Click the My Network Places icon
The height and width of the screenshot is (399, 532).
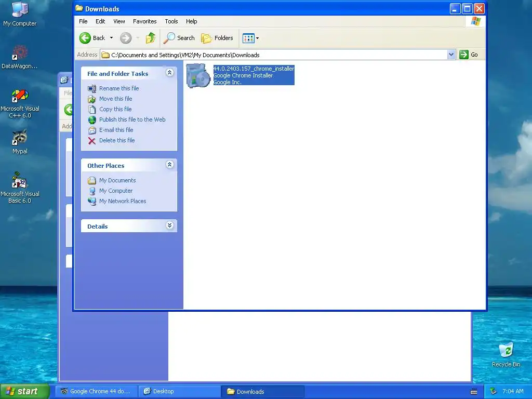pyautogui.click(x=92, y=202)
